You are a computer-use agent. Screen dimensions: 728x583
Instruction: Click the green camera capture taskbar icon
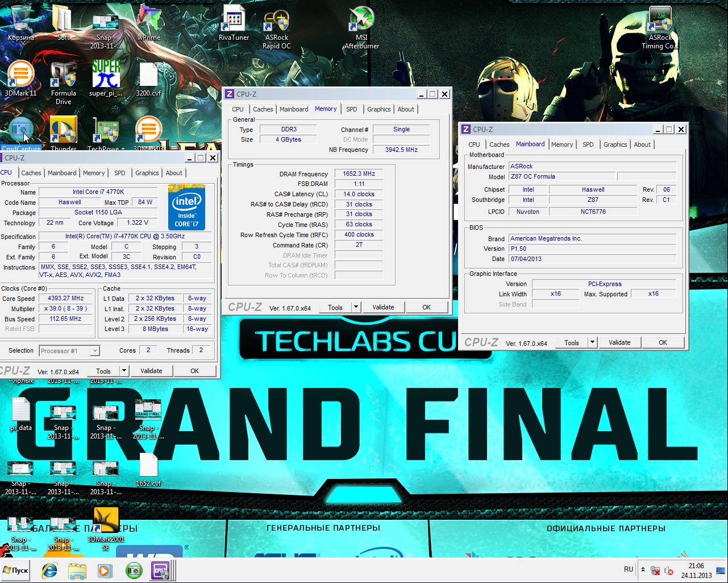(x=134, y=570)
